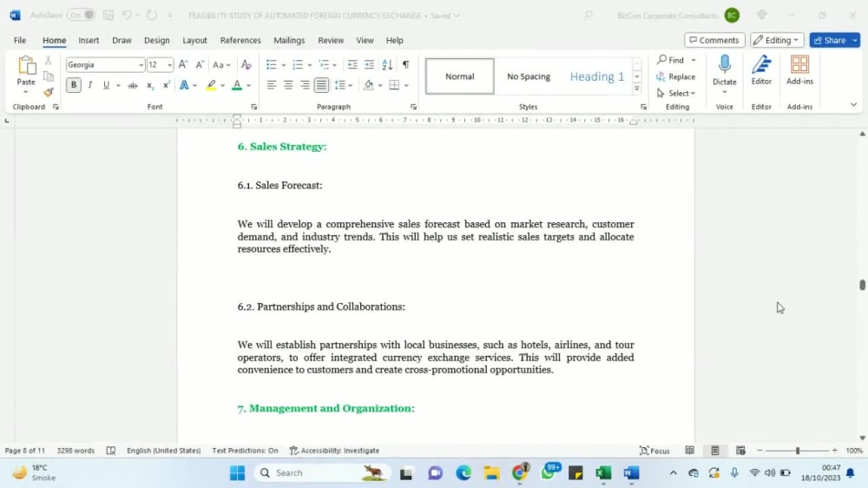The width and height of the screenshot is (868, 488).
Task: Open the Georgia font name dropdown
Action: click(141, 65)
